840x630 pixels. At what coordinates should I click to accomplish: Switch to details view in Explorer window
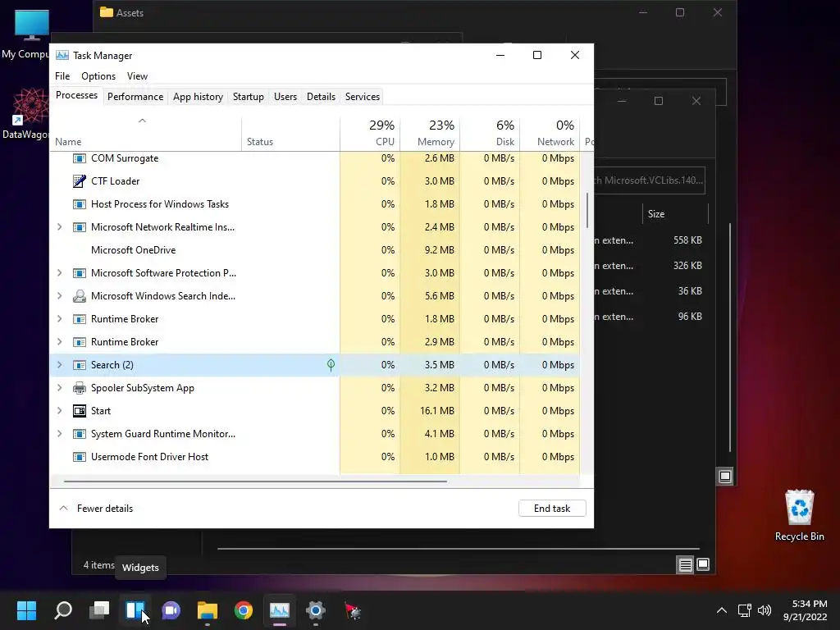click(685, 564)
